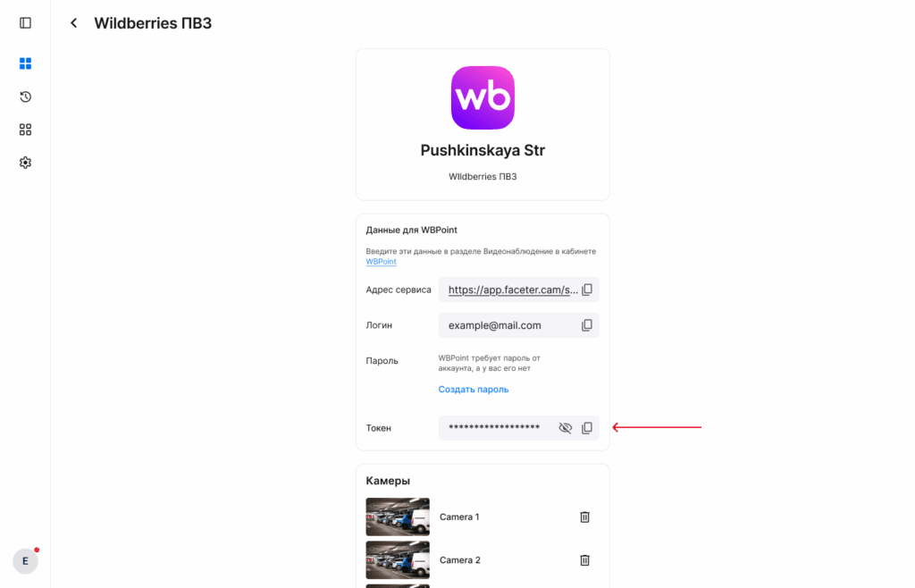Viewport: 915px width, 588px height.
Task: Show the hidden token with eye icon
Action: tap(565, 428)
